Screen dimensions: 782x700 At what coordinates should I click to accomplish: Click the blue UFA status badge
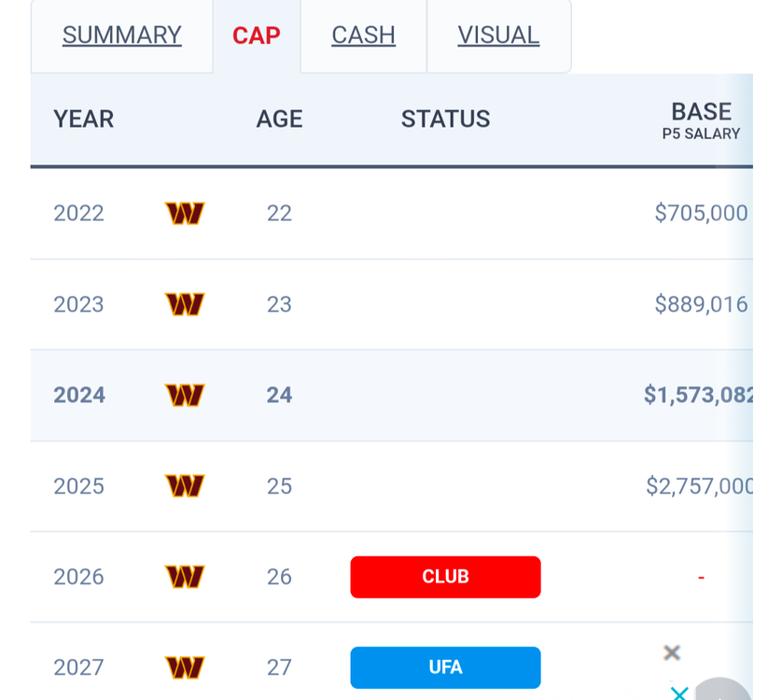coord(445,667)
